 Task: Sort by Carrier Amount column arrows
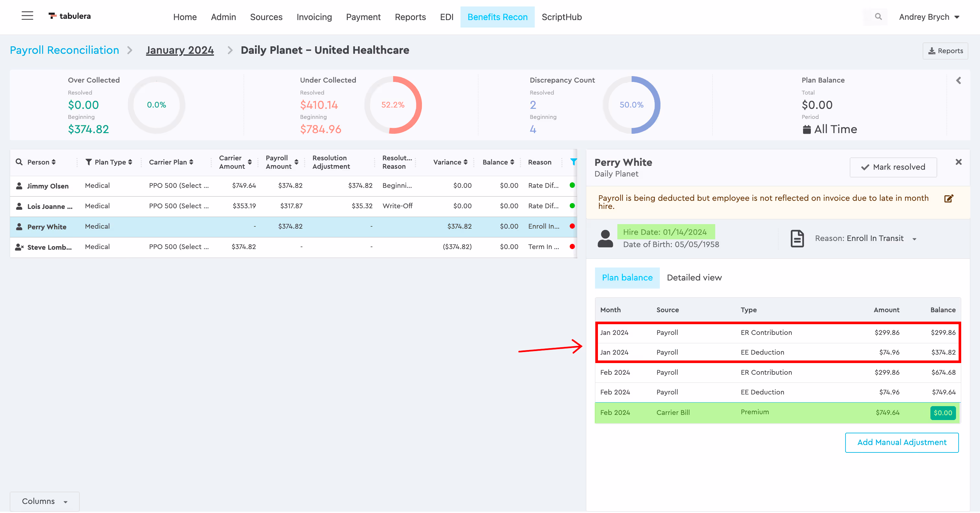[x=250, y=162]
